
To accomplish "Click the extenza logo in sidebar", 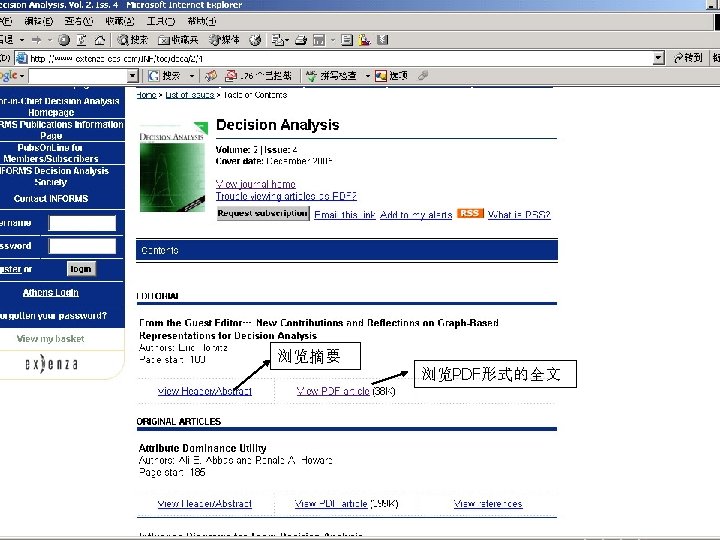I will (x=51, y=364).
